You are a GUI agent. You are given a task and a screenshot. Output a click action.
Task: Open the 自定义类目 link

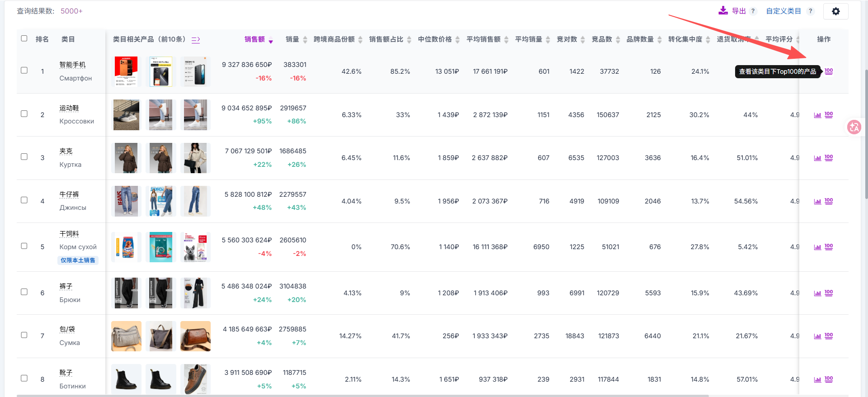(783, 11)
